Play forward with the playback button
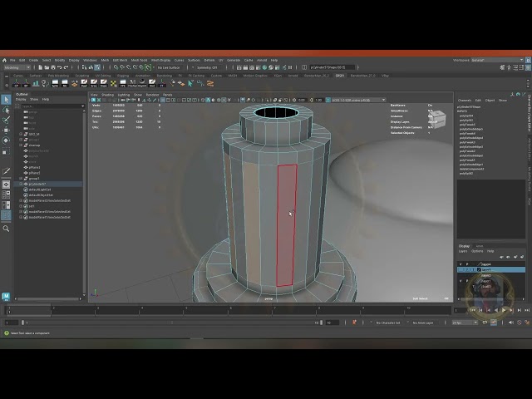Viewport: 532px width, 399px height. [x=504, y=310]
